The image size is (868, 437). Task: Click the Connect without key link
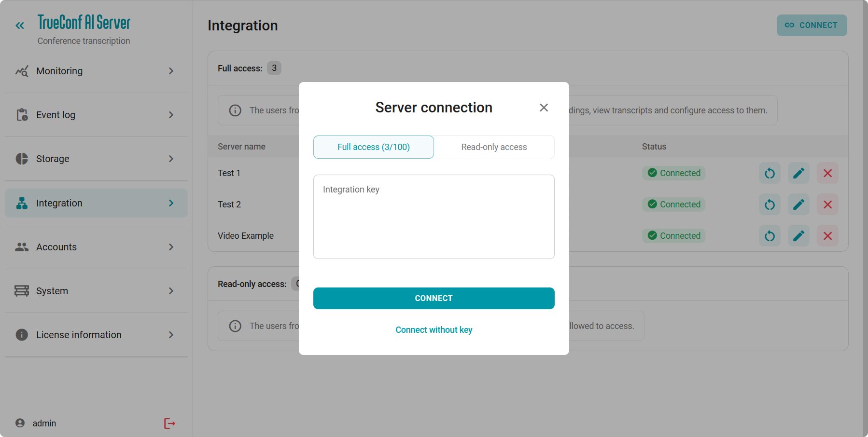pos(434,330)
